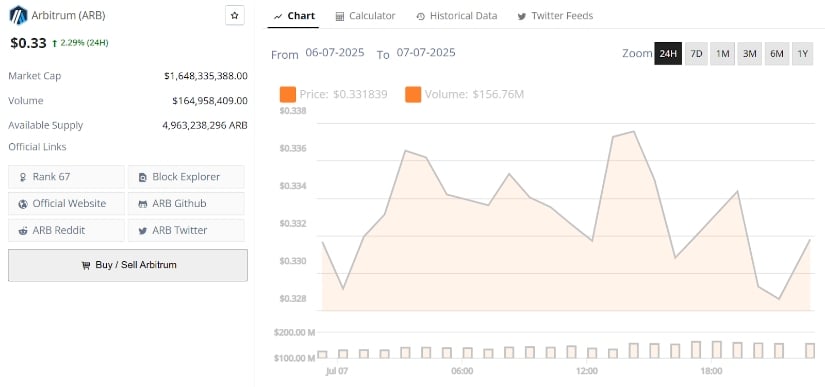Open the Historical Data tab
The height and width of the screenshot is (387, 825).
point(456,16)
